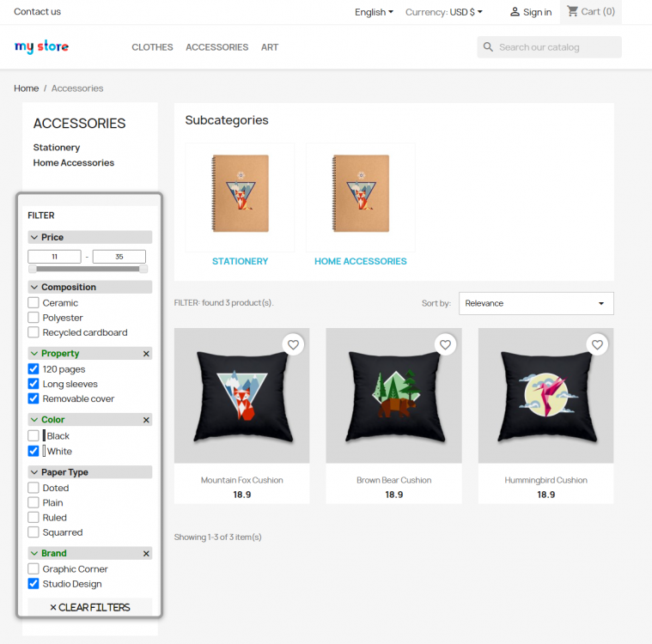The image size is (652, 644).
Task: Clear the Color filter using its X
Action: (x=146, y=420)
